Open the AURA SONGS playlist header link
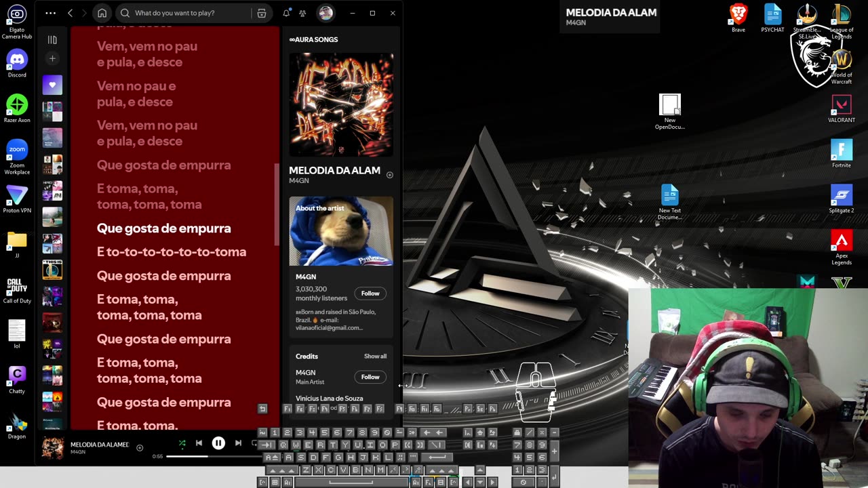Image resolution: width=868 pixels, height=488 pixels. coord(313,39)
